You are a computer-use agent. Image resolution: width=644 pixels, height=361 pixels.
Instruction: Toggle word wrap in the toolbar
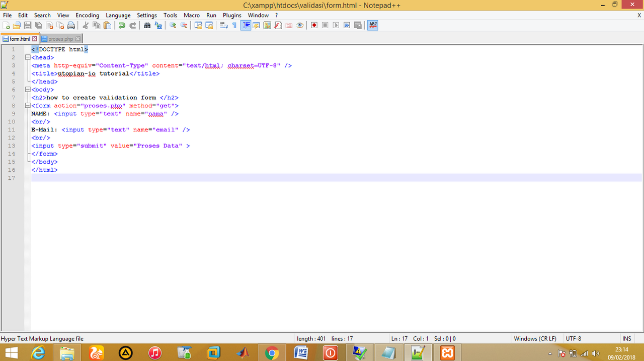[223, 25]
